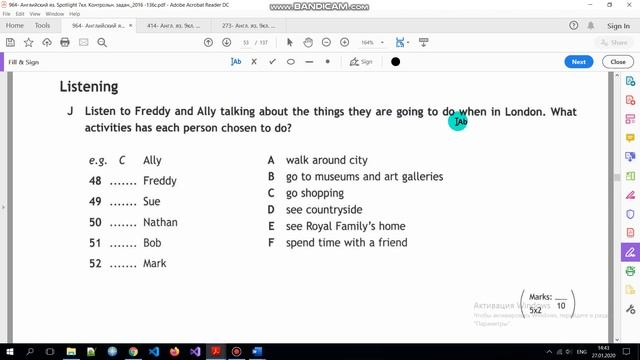Select the Hand pan tool
The height and width of the screenshot is (360, 640).
pyautogui.click(x=308, y=42)
